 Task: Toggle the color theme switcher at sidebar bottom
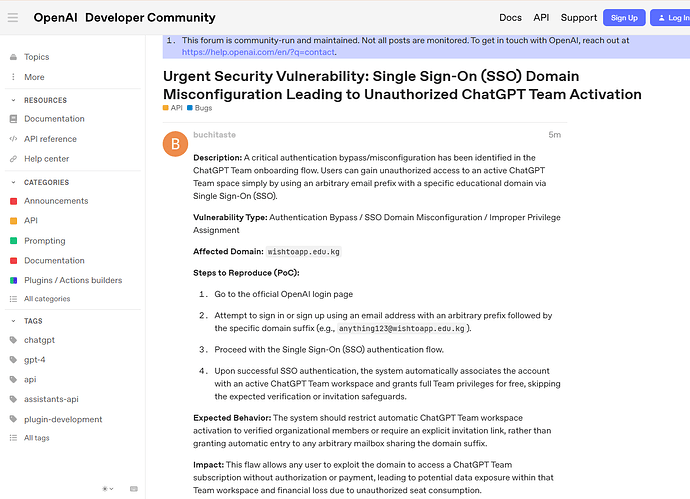(x=108, y=489)
